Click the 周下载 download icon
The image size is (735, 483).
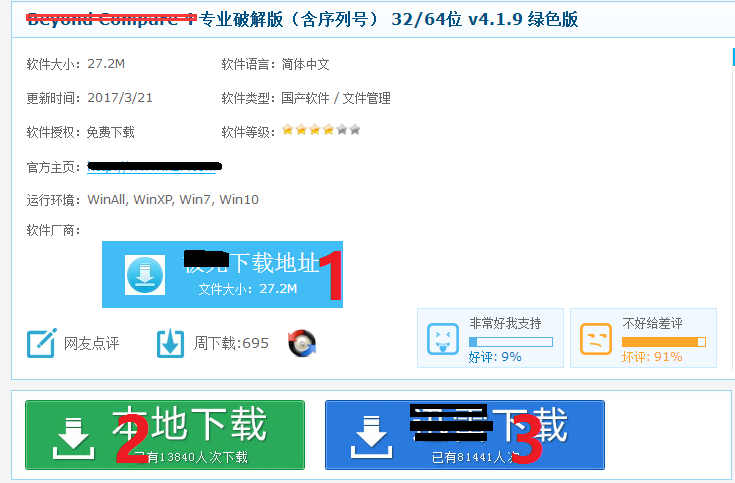pyautogui.click(x=170, y=343)
